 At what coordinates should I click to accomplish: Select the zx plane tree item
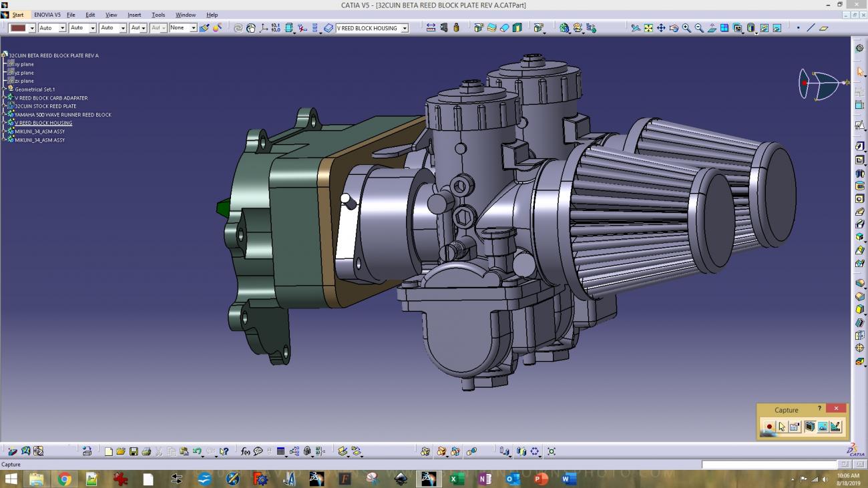point(24,81)
